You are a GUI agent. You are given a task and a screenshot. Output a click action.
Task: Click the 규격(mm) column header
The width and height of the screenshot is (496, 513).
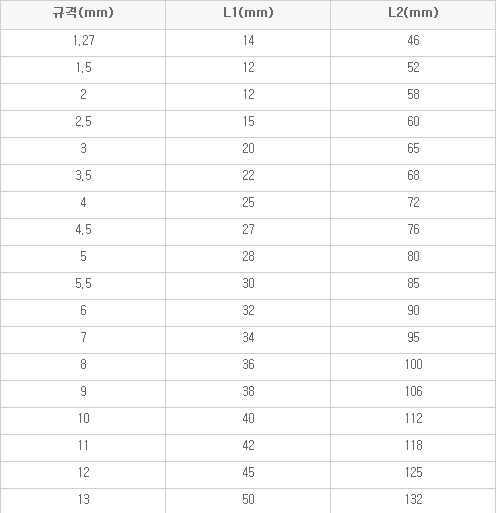tap(83, 13)
